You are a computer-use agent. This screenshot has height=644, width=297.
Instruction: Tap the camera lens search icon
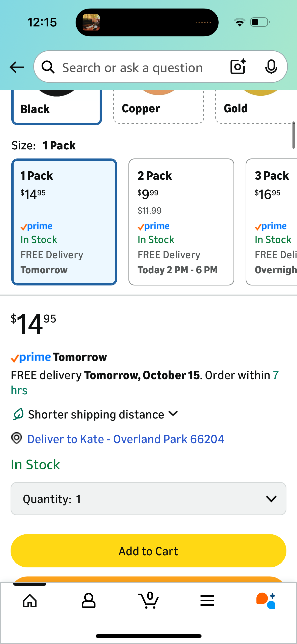click(238, 67)
